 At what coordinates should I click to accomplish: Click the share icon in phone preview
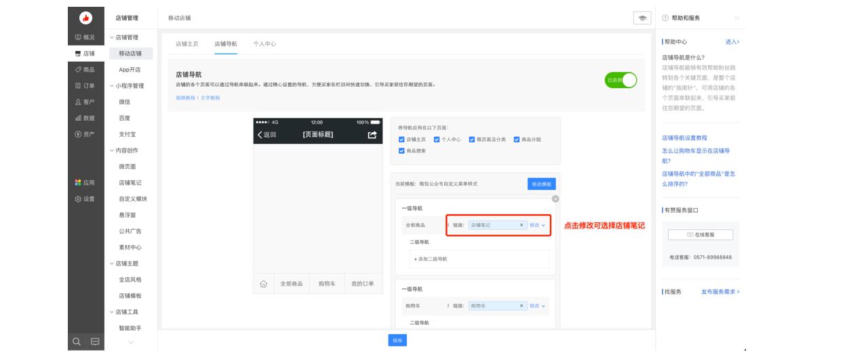(372, 135)
